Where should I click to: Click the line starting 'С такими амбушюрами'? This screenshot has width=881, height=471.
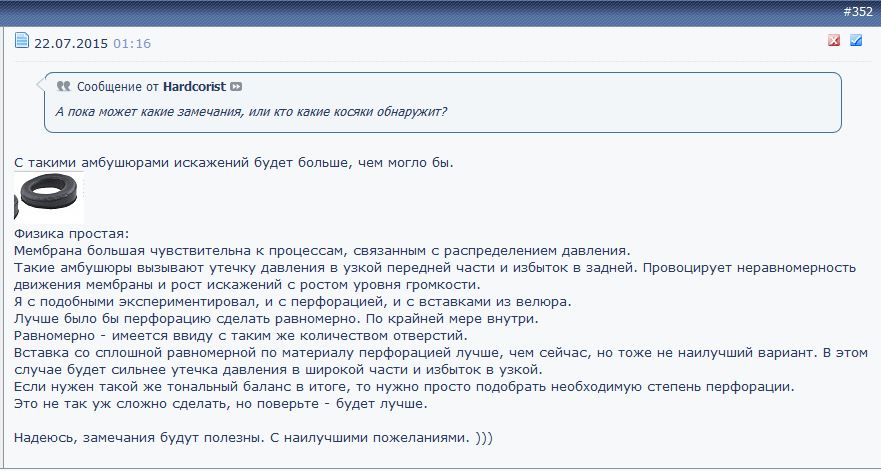234,162
